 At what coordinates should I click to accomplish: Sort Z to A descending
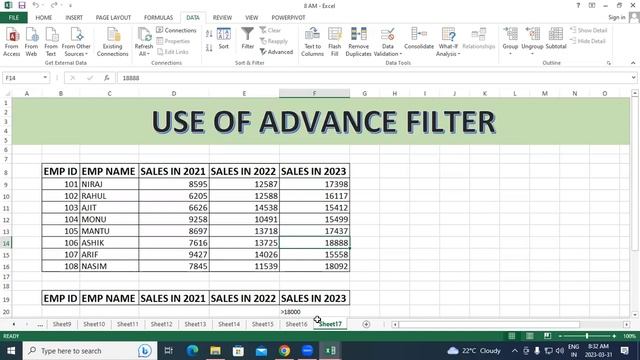(209, 48)
